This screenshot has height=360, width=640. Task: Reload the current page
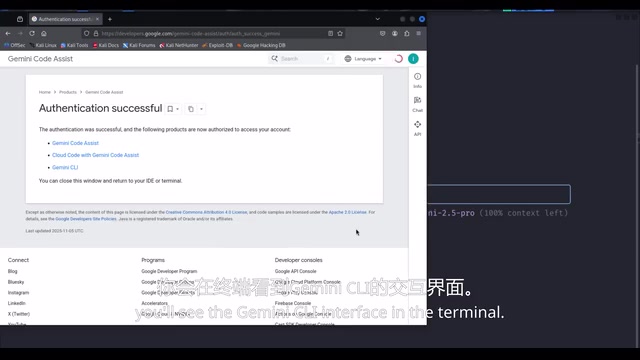32,33
